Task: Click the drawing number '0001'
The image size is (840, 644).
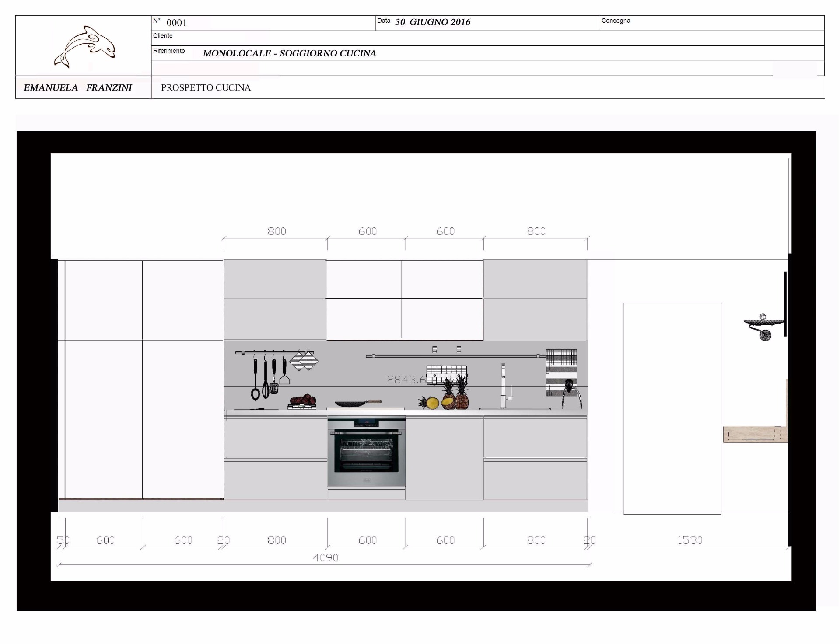Action: coord(177,23)
